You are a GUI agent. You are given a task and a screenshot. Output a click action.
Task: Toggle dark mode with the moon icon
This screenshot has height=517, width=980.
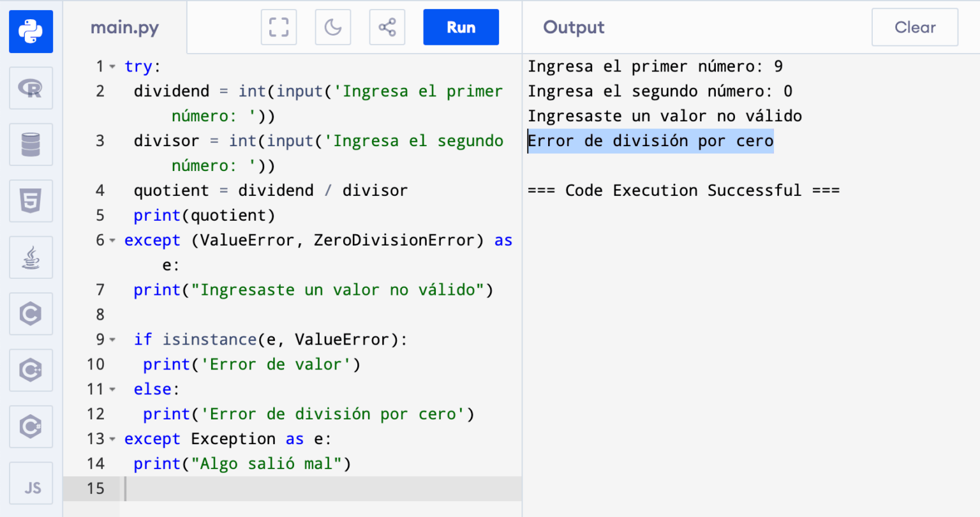click(332, 27)
